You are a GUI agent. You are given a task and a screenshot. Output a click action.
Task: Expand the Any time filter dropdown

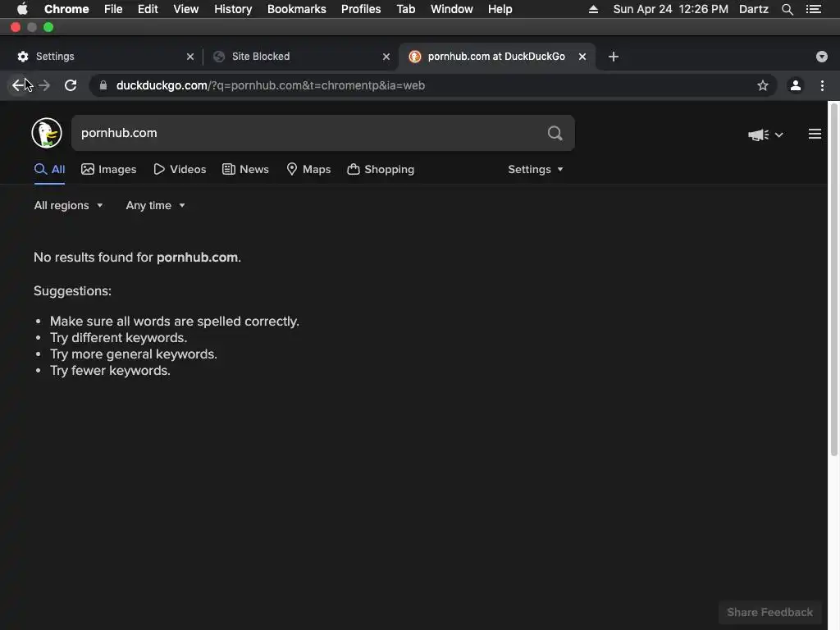click(x=155, y=205)
